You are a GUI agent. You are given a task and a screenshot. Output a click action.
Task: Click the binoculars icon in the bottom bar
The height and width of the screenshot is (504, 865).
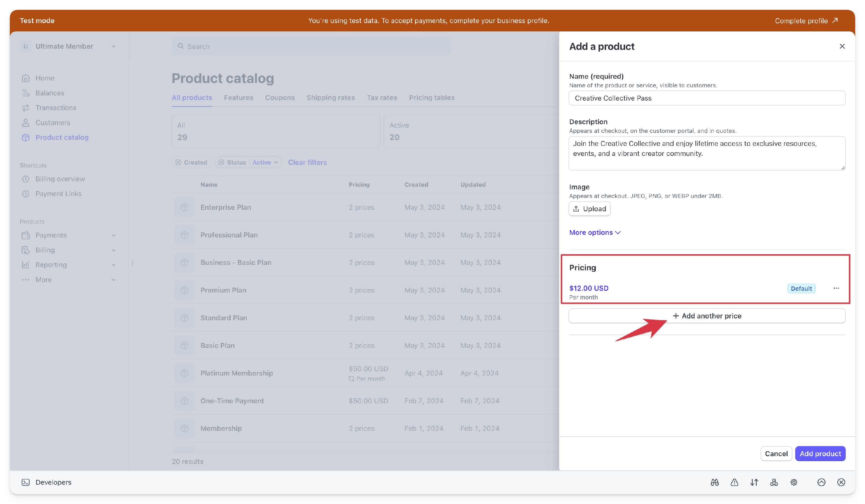[x=715, y=482]
